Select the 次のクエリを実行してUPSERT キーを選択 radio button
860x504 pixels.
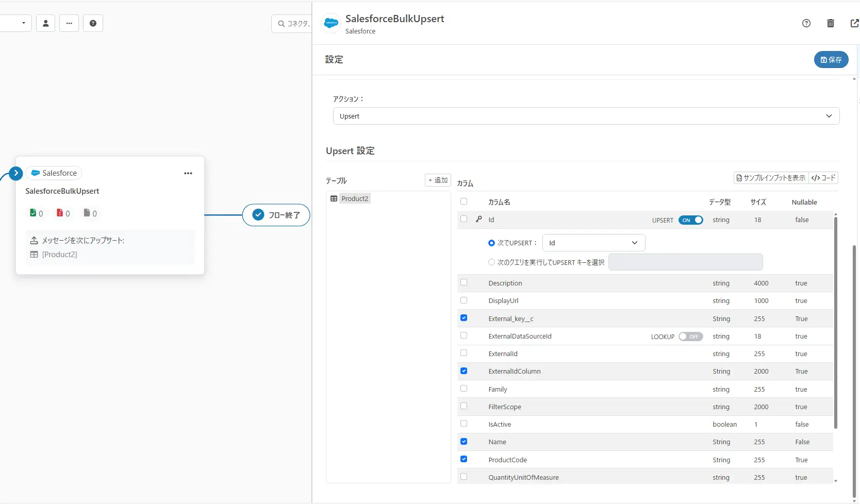coord(491,262)
